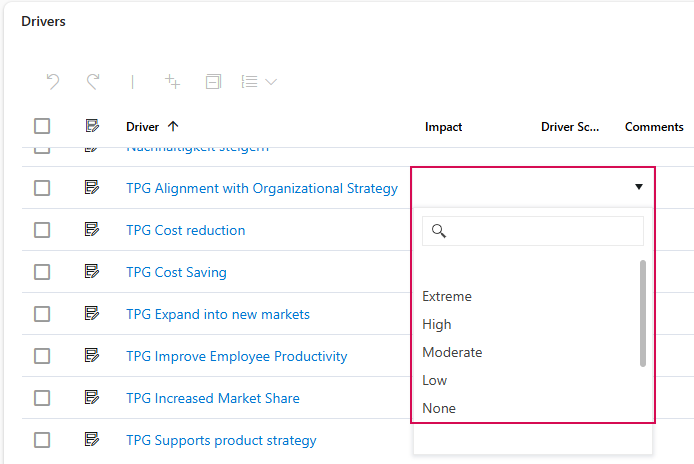Click edit icon beside TPG Cost Saving
This screenshot has height=464, width=694.
pyautogui.click(x=93, y=272)
